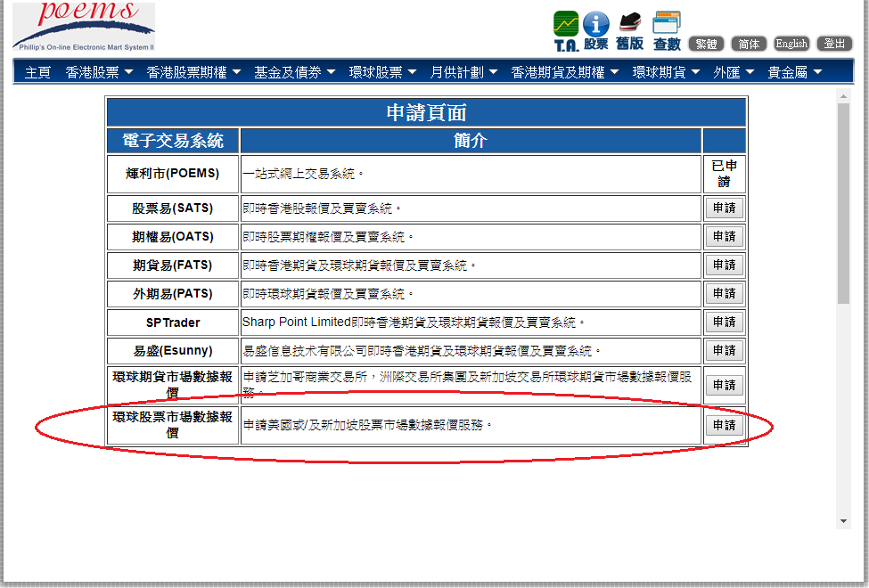Select the 股票易(SATS) table cell
The image size is (869, 588).
pos(172,208)
